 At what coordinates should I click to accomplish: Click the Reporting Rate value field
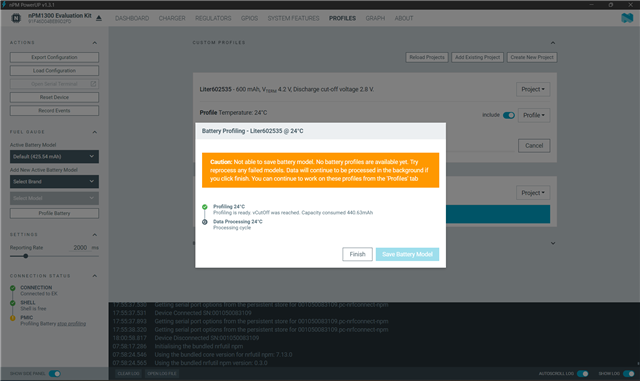point(80,247)
